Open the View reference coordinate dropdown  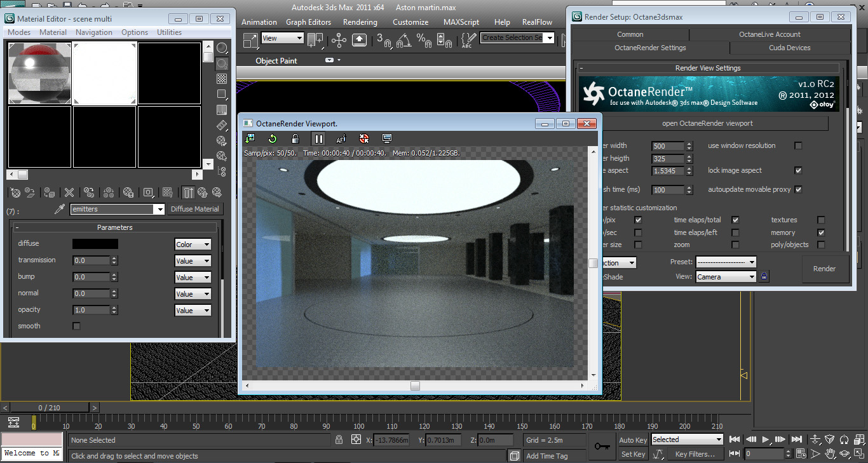(283, 38)
